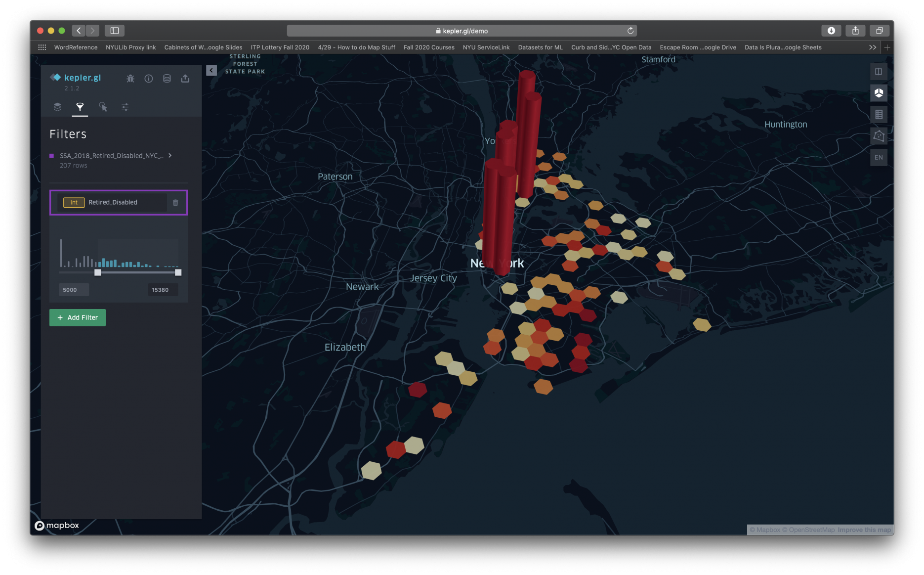924x575 pixels.
Task: Switch to dual map view
Action: [879, 72]
